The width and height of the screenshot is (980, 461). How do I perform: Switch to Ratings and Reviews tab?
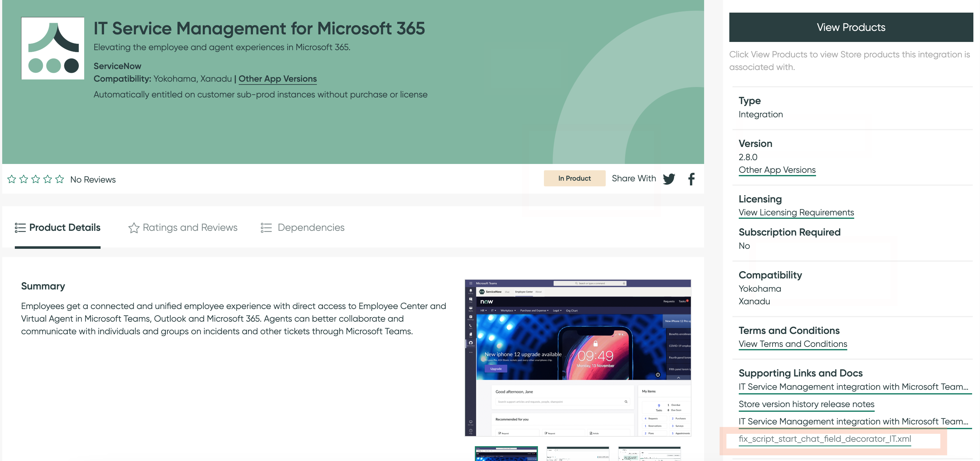click(x=183, y=227)
